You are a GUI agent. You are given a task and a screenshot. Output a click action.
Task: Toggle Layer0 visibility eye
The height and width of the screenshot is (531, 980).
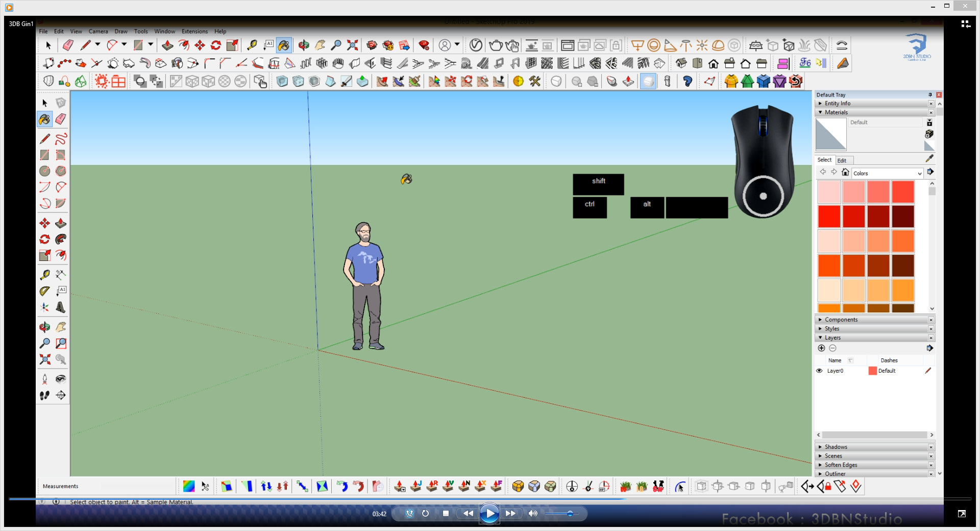819,371
